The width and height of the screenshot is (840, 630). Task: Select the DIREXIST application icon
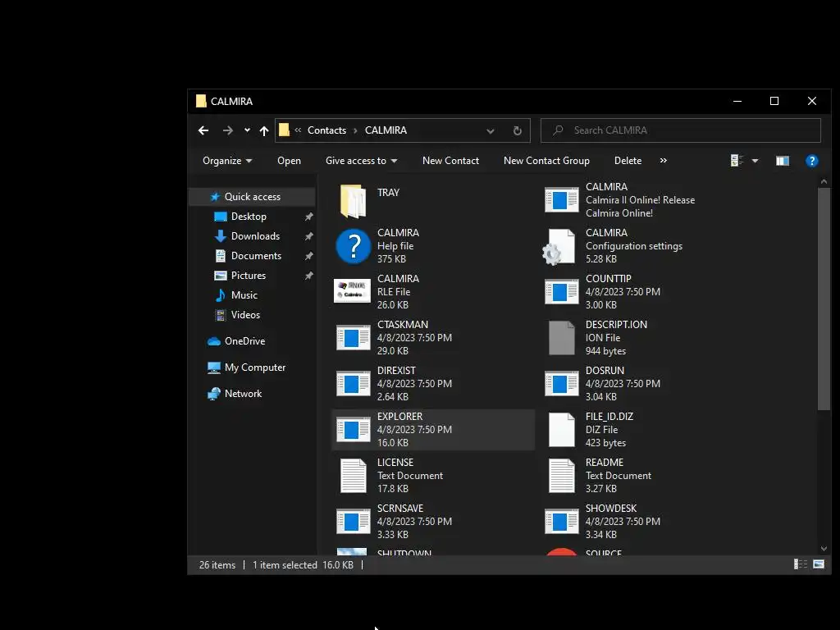[x=353, y=384]
